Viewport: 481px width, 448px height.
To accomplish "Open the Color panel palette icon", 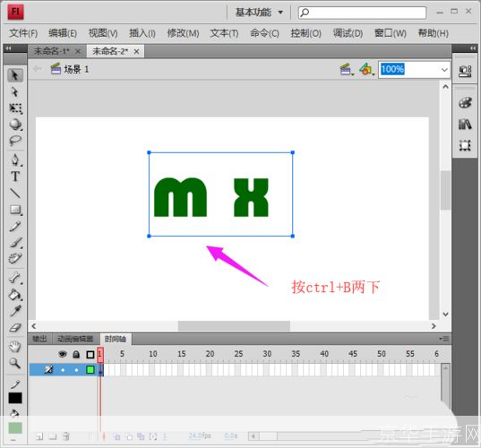I will (x=465, y=103).
